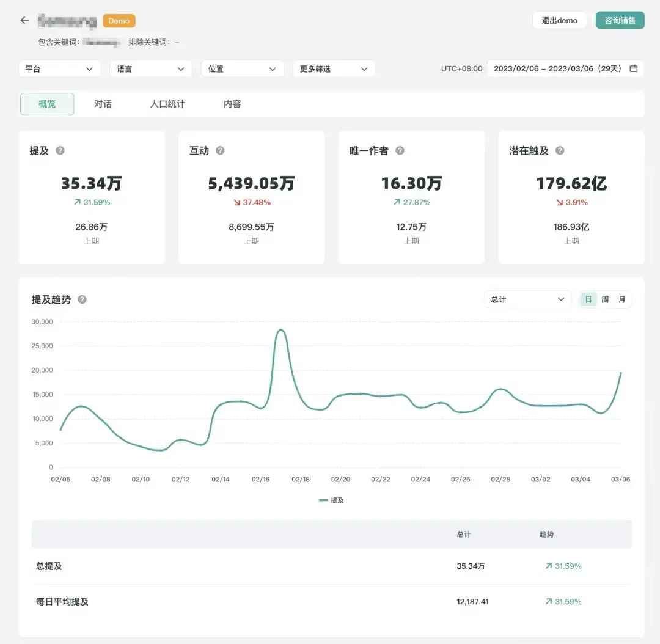660x644 pixels.
Task: Click the help icon beside 潜在触及
Action: (560, 151)
